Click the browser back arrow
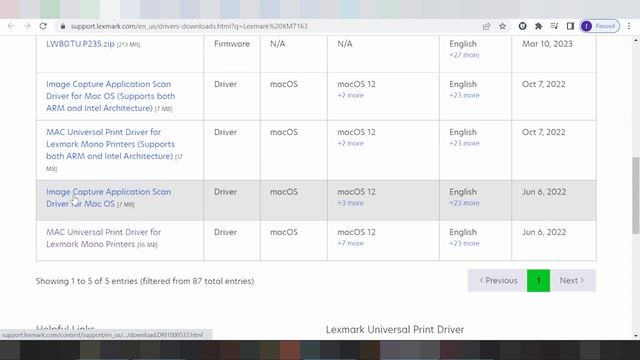Screen dimensions: 640x360 coord(11,26)
